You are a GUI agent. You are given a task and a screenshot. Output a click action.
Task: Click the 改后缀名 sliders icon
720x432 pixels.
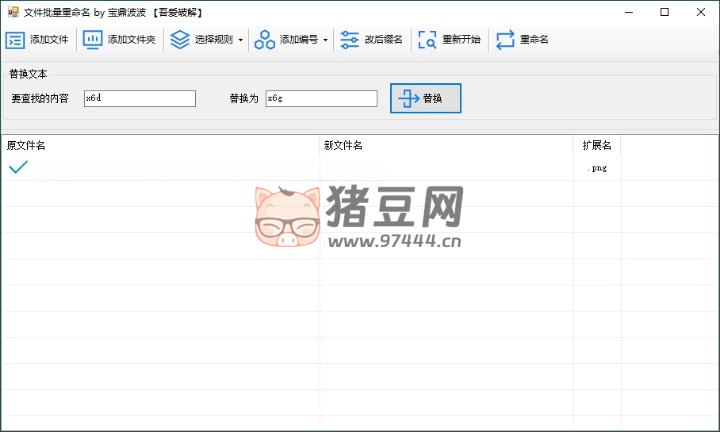[349, 39]
